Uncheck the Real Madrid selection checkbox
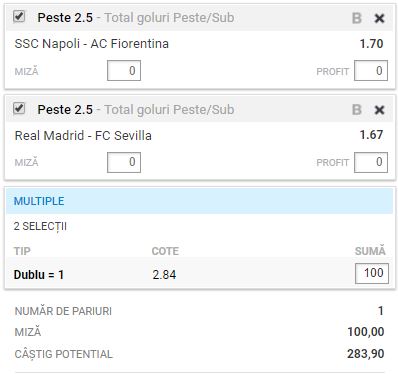Viewport: 398px width, 377px height. pos(19,108)
